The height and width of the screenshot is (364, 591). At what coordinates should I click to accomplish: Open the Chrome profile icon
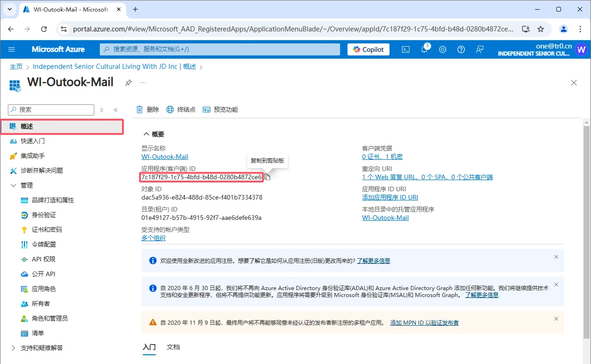563,29
